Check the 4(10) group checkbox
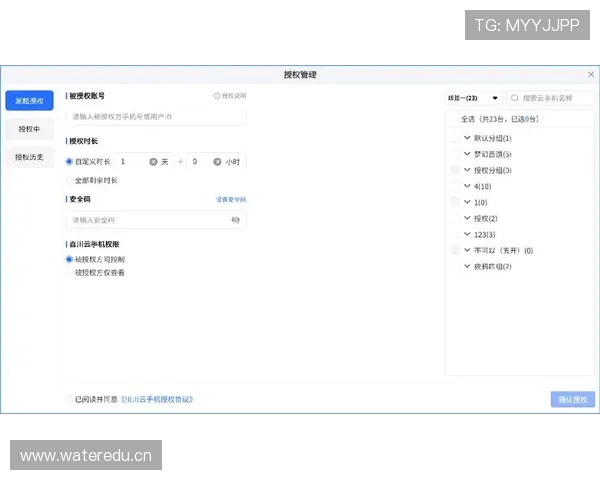 coord(455,186)
